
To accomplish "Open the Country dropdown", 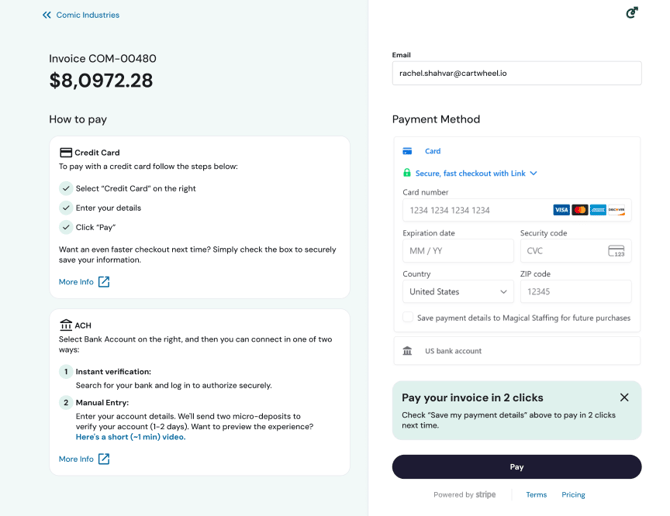I will (458, 292).
